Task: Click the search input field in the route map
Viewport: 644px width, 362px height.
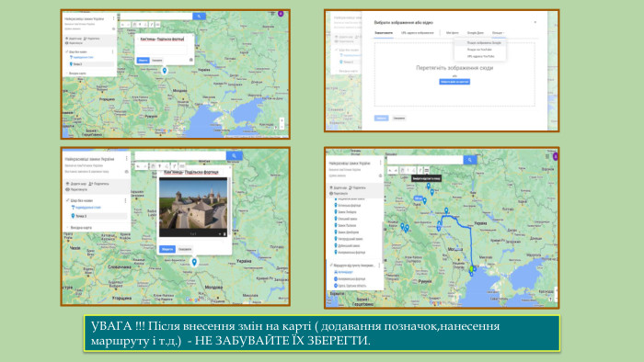Action: pyautogui.click(x=425, y=160)
